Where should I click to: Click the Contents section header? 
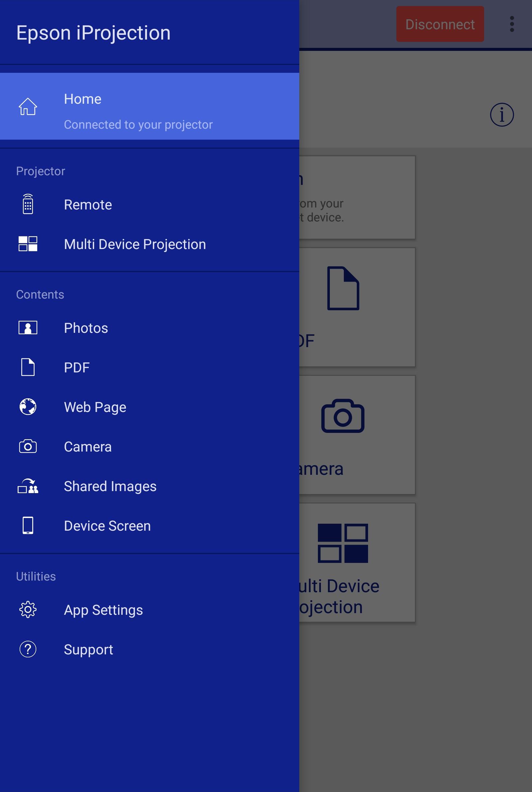(x=40, y=294)
